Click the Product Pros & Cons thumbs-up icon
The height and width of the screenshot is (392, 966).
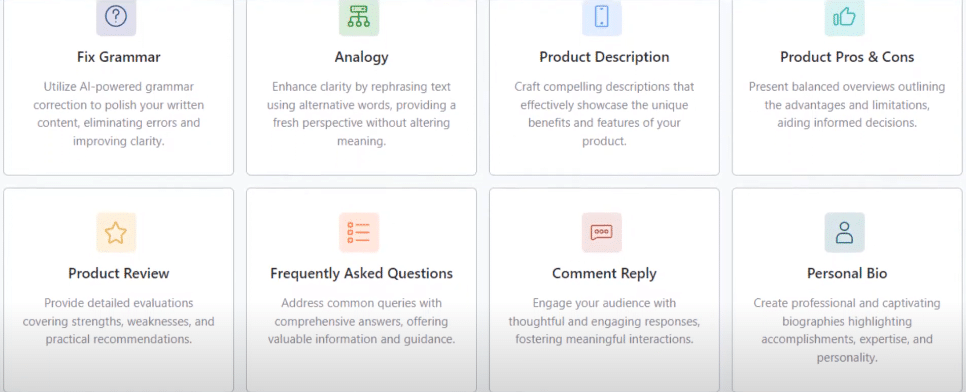[x=845, y=17]
